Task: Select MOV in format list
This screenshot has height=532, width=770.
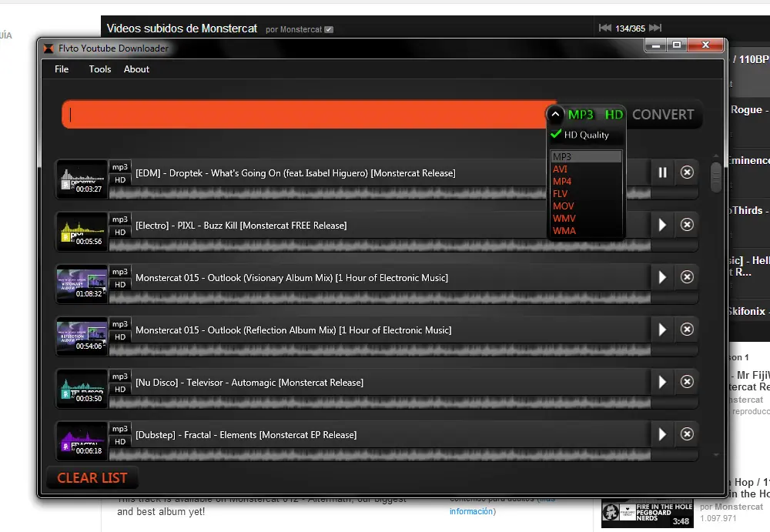Action: coord(586,206)
